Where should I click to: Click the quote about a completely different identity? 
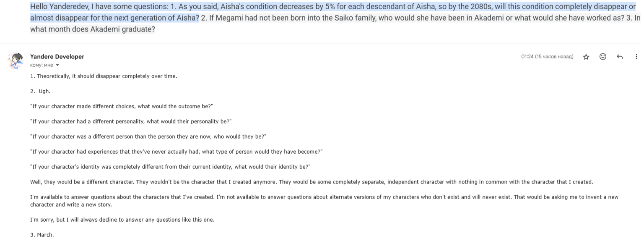click(x=170, y=167)
